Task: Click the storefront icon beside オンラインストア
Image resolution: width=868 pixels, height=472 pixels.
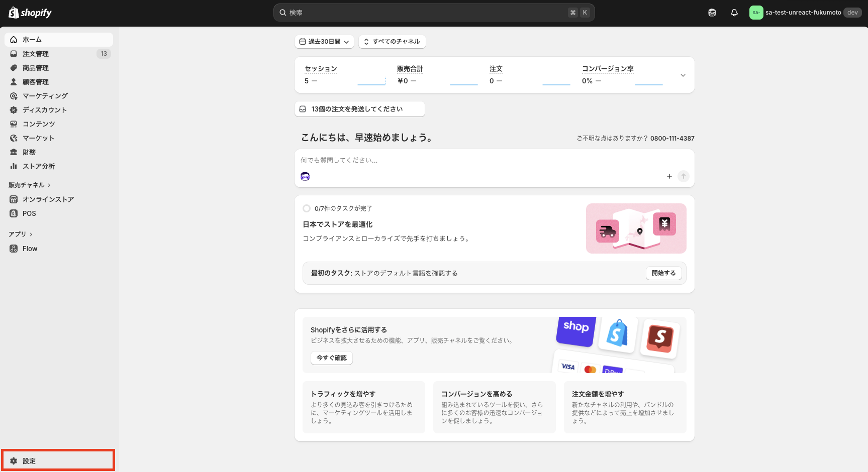Action: tap(14, 199)
